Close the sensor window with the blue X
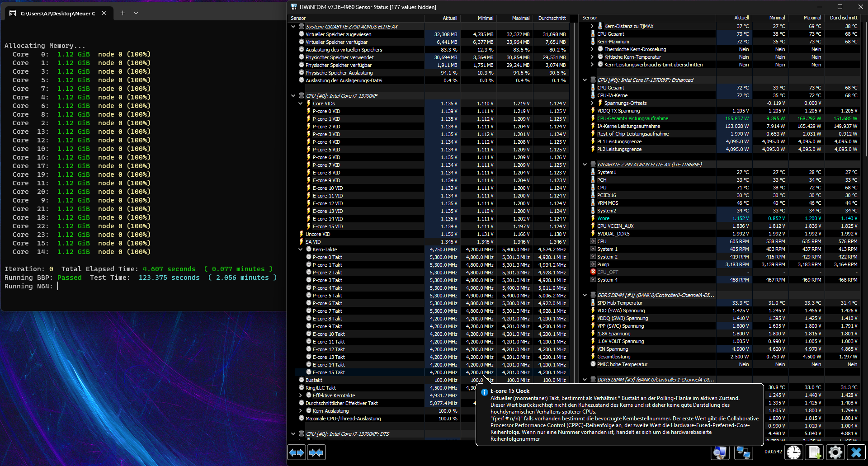The width and height of the screenshot is (868, 466). pyautogui.click(x=856, y=452)
